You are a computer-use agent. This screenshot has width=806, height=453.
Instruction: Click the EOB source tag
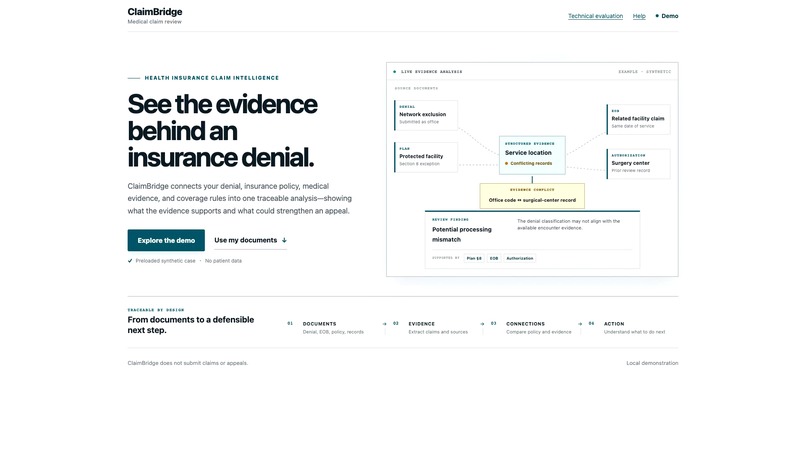[x=494, y=258]
